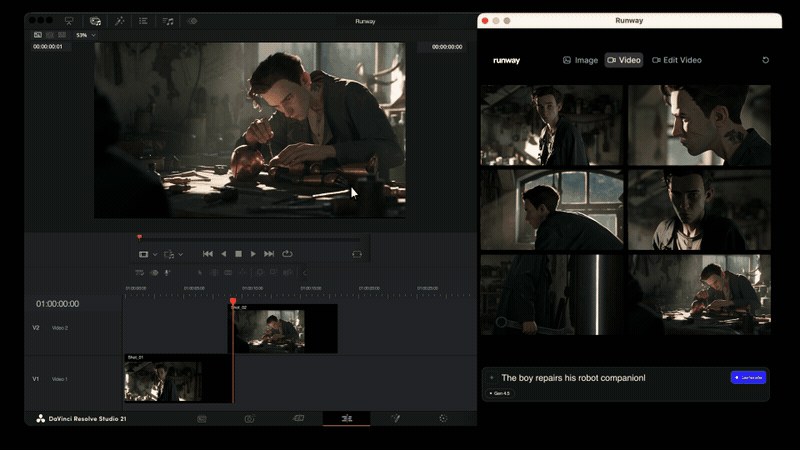Switch to the Video tab in Runway
Screen dimensions: 800x450
pos(624,60)
